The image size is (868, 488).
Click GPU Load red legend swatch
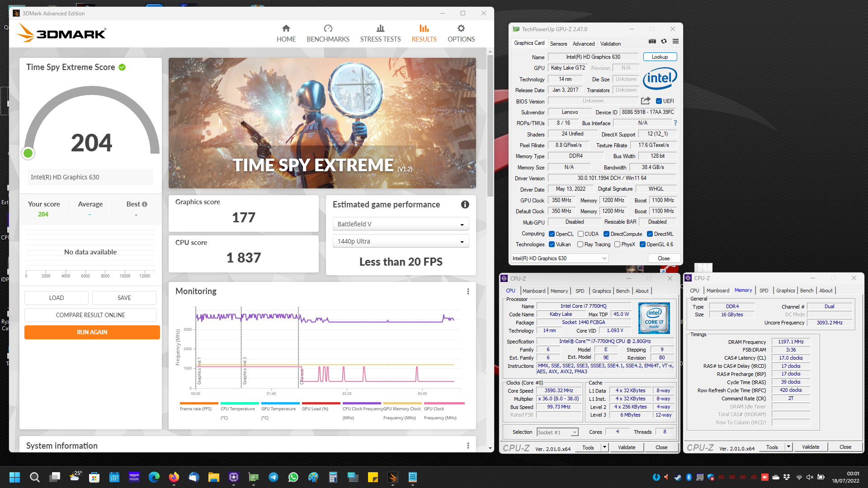pos(321,403)
